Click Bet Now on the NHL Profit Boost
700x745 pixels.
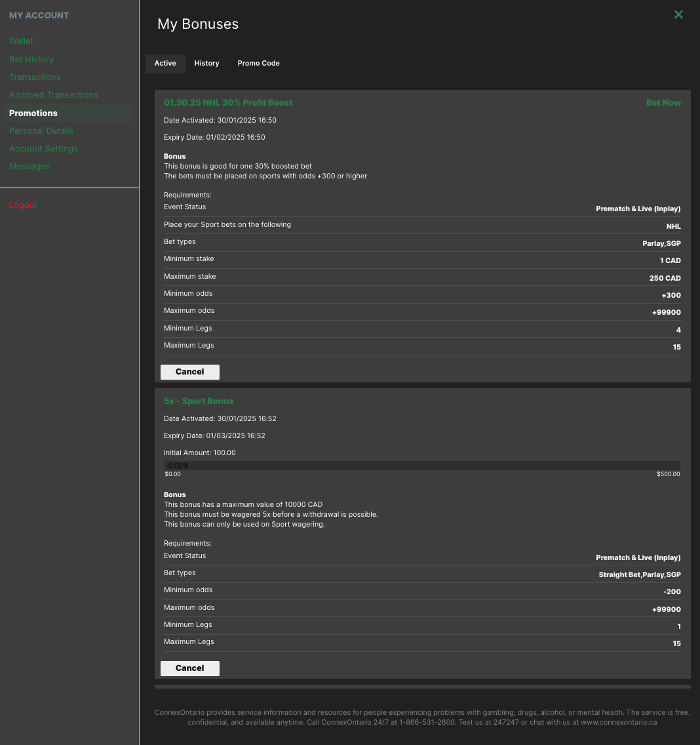tap(663, 102)
